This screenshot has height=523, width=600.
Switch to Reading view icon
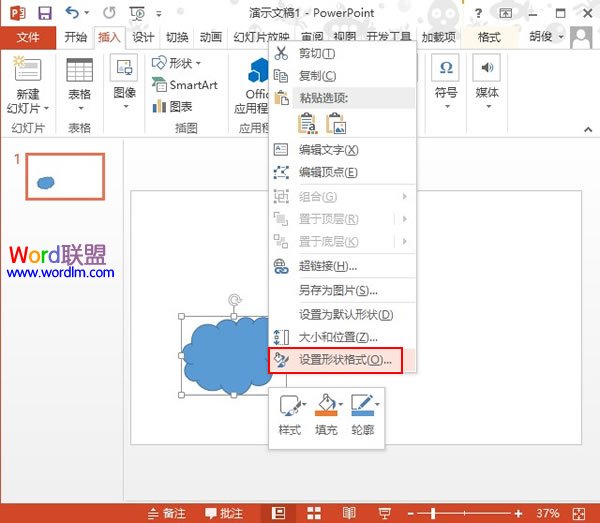[x=349, y=513]
